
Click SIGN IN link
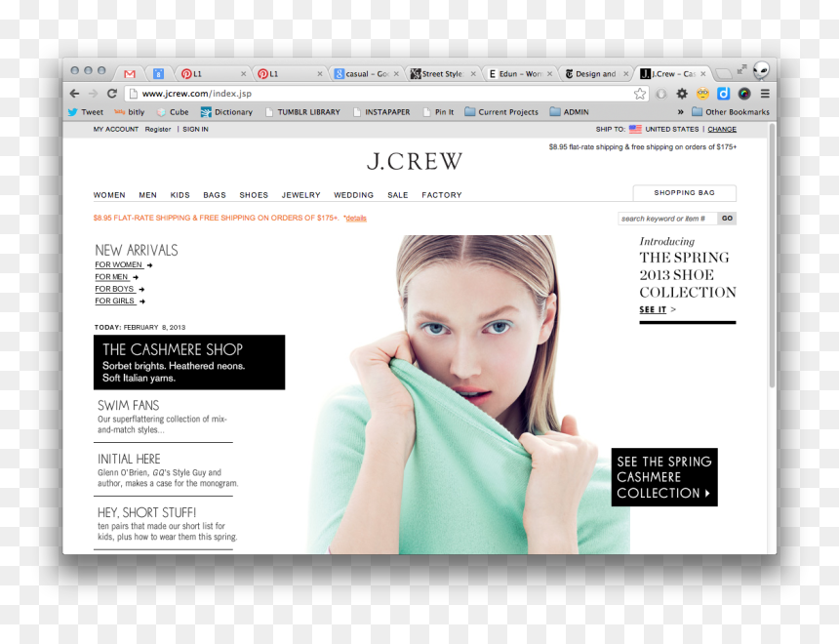point(195,129)
